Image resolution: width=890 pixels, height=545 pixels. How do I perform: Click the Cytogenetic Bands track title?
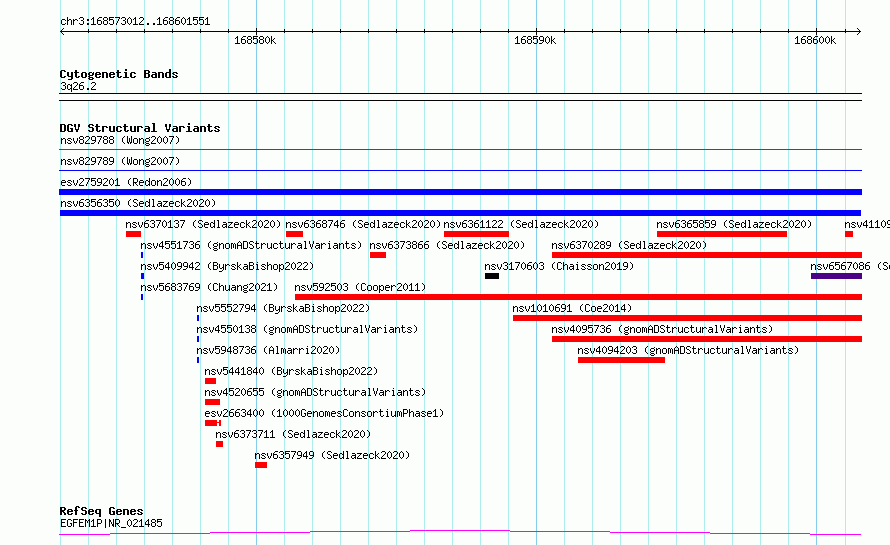coord(119,74)
